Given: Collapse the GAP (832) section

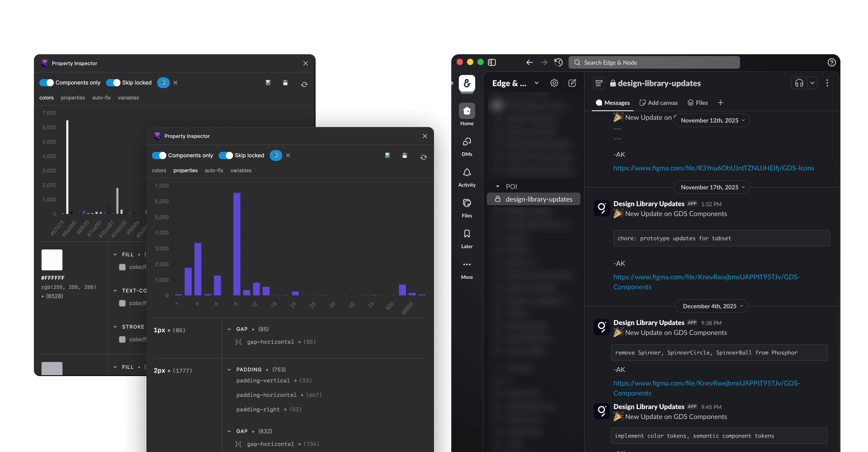Looking at the screenshot, I should (229, 431).
